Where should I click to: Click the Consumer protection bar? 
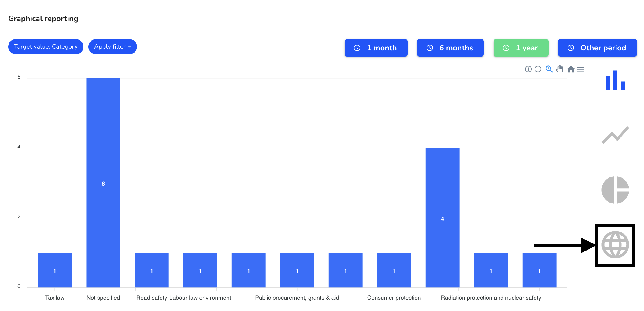click(x=394, y=270)
